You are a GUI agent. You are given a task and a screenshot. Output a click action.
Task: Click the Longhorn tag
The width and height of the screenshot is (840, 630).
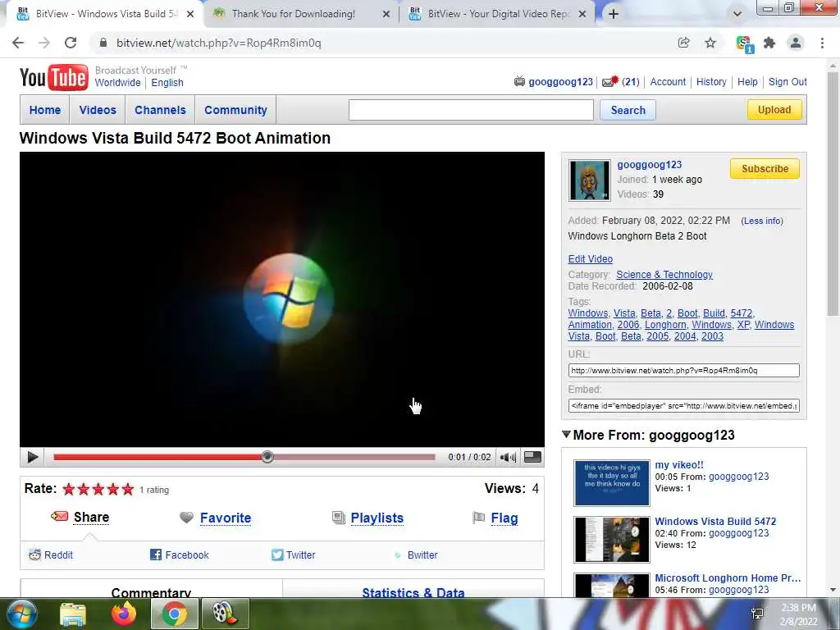point(665,325)
